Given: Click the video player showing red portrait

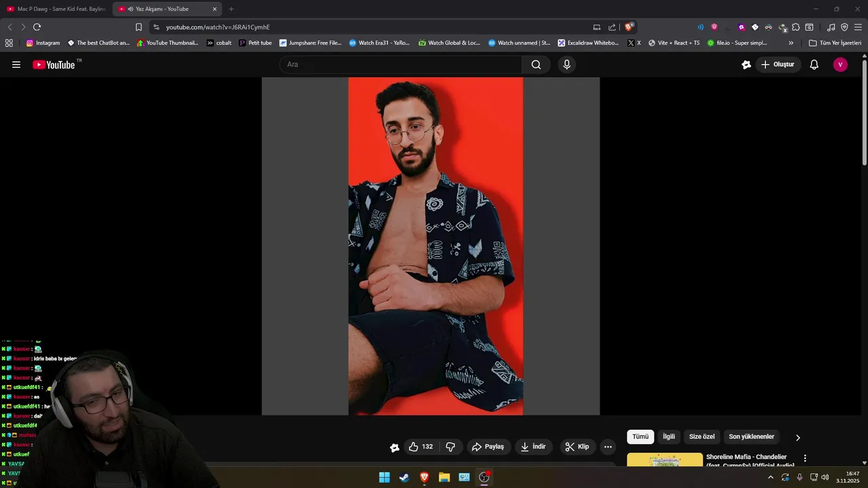Looking at the screenshot, I should [x=431, y=246].
